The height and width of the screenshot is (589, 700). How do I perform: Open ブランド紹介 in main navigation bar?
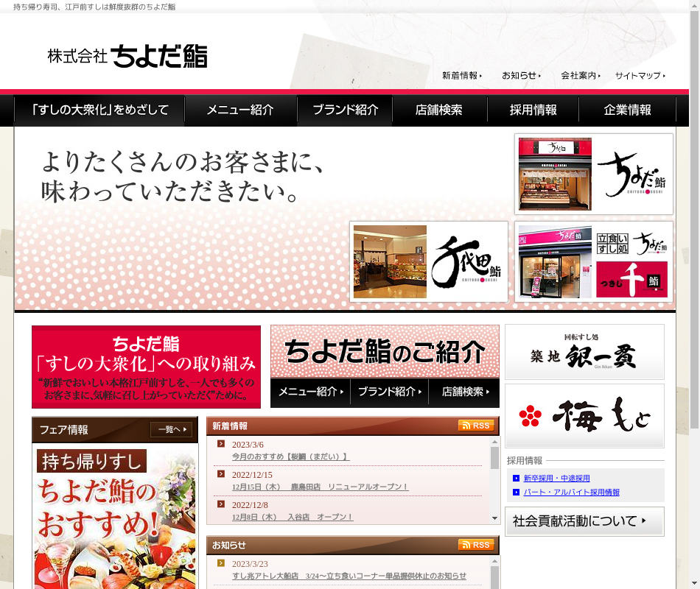(x=345, y=110)
